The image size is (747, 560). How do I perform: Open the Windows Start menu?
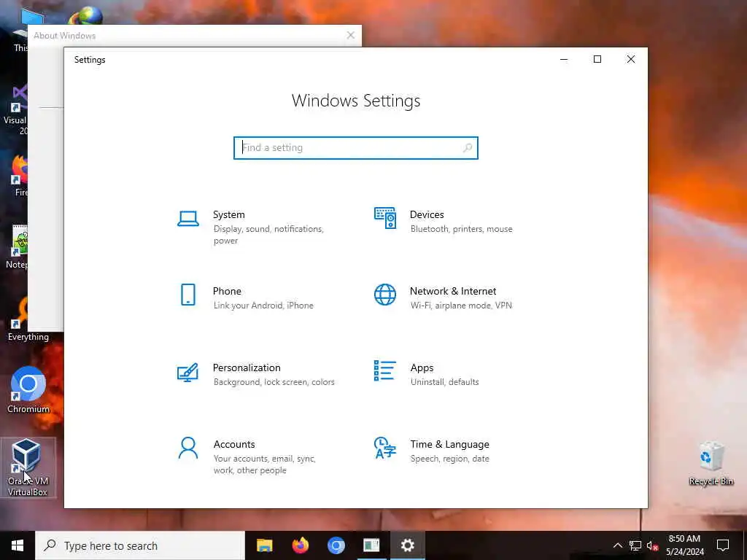coord(18,545)
